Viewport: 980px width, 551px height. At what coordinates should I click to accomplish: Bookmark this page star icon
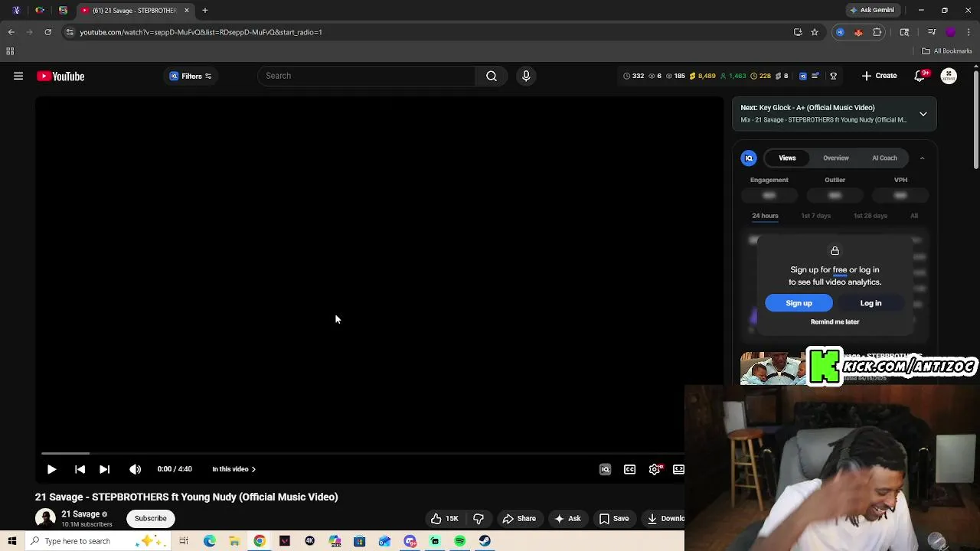pos(815,32)
